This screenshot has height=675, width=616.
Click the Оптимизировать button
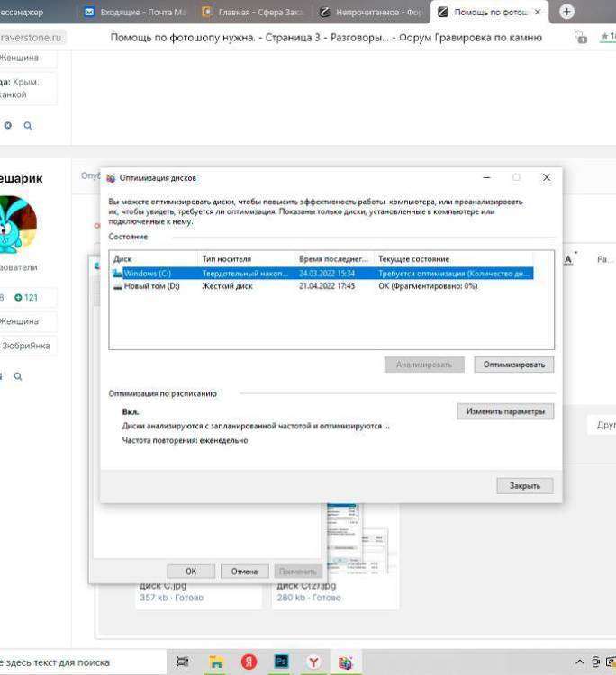(x=513, y=364)
